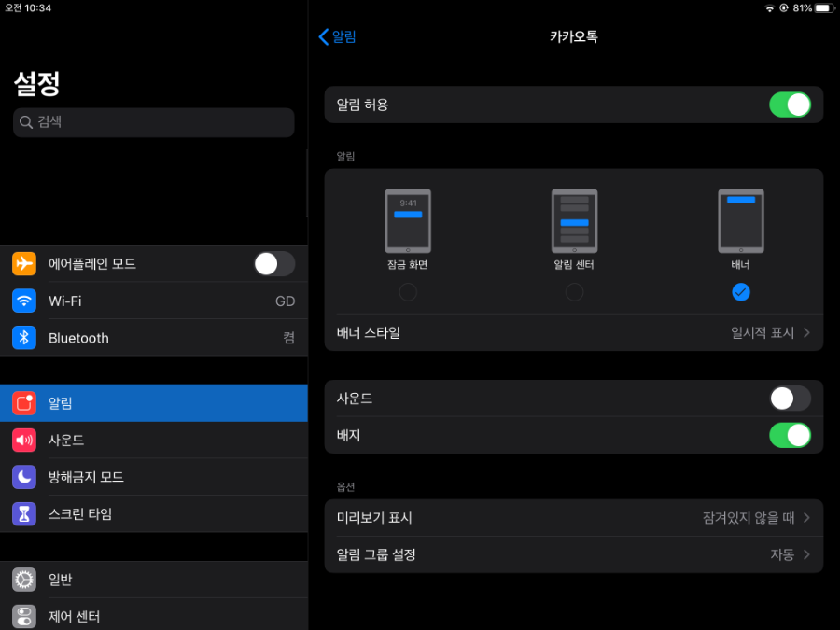Tap the Airplane mode orange icon
Screen dimensions: 840x630
(x=24, y=263)
